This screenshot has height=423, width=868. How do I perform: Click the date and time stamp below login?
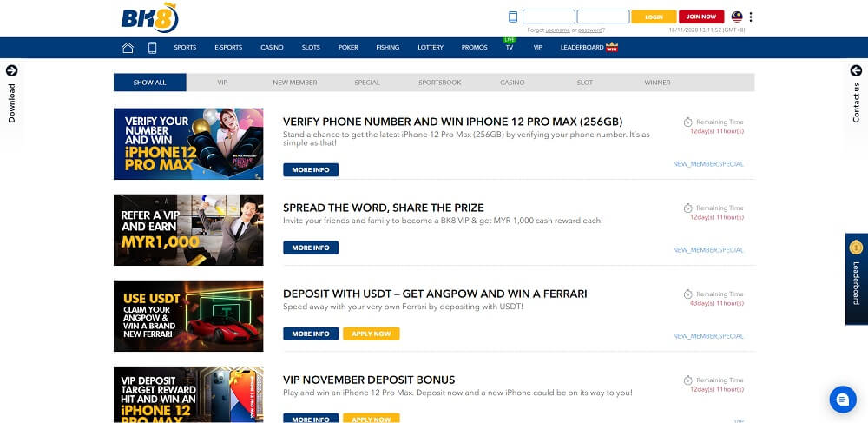tap(707, 30)
